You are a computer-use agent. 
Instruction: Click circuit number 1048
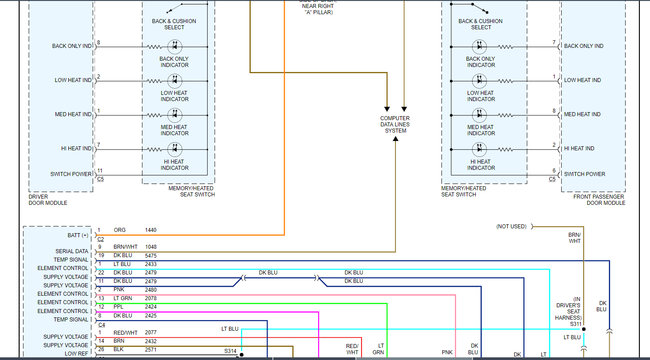(x=151, y=247)
